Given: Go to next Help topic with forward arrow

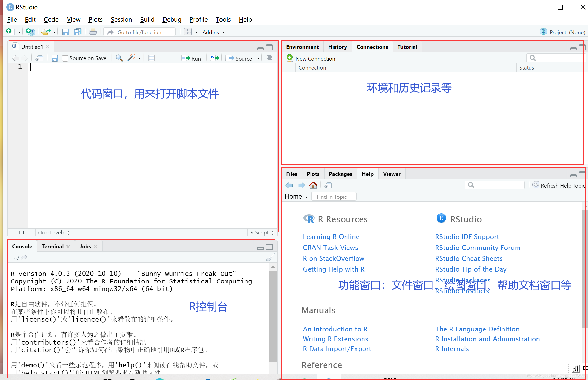Looking at the screenshot, I should click(301, 185).
